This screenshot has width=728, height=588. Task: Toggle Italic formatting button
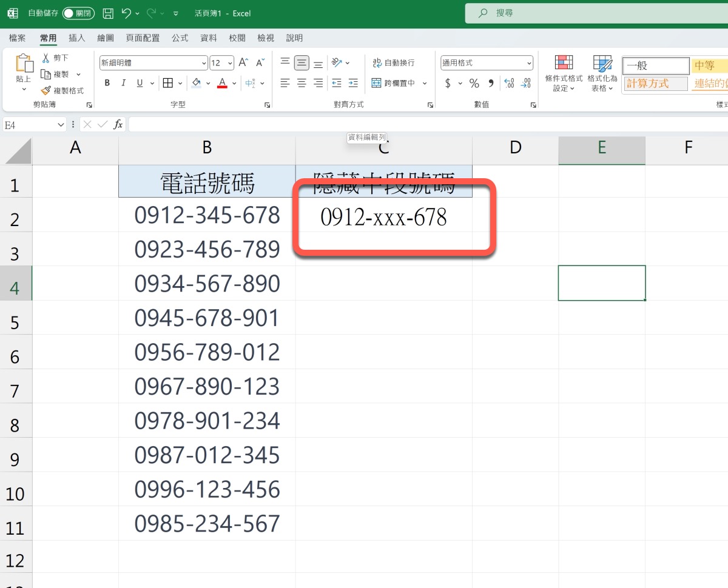(124, 83)
